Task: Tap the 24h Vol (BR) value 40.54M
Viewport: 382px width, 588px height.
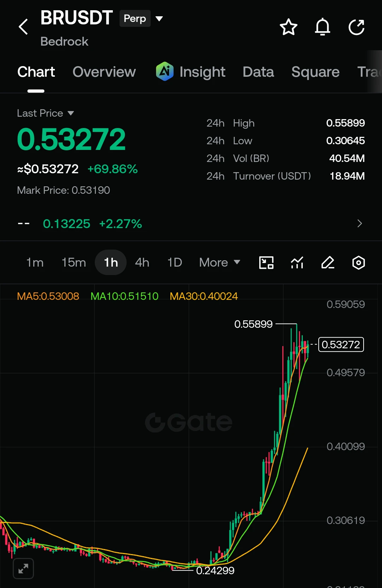Action: click(x=347, y=158)
